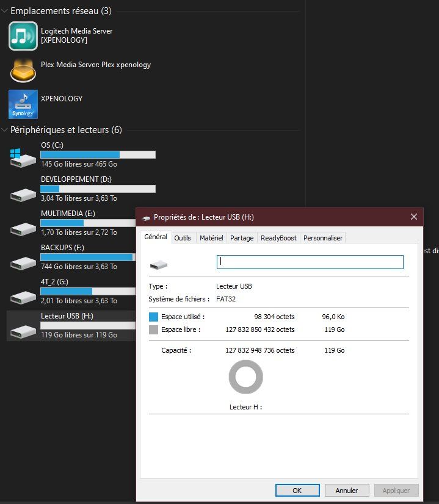Screen dimensions: 439x504
Task: Select the BACKUPS (F:) drive icon
Action: coord(23,263)
